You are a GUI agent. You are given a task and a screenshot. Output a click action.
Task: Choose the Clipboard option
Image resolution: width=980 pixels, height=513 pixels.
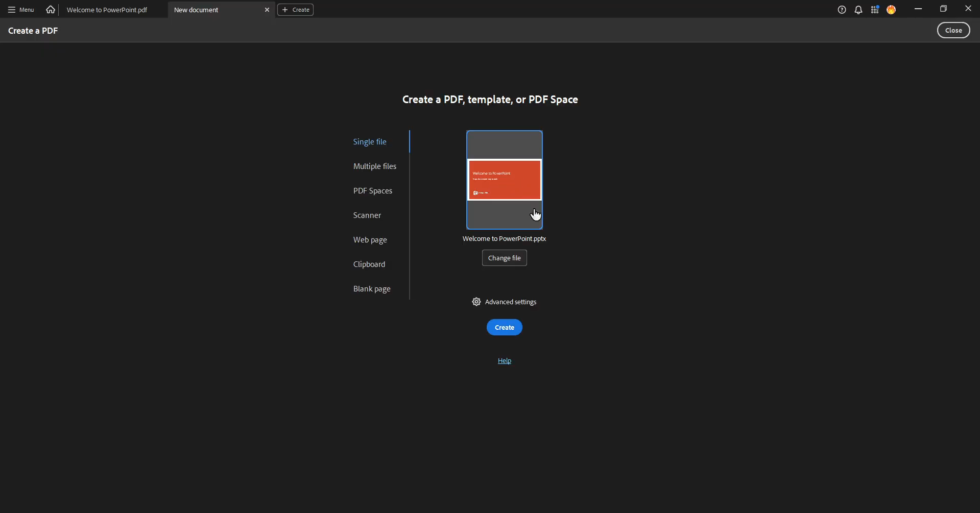coord(369,264)
